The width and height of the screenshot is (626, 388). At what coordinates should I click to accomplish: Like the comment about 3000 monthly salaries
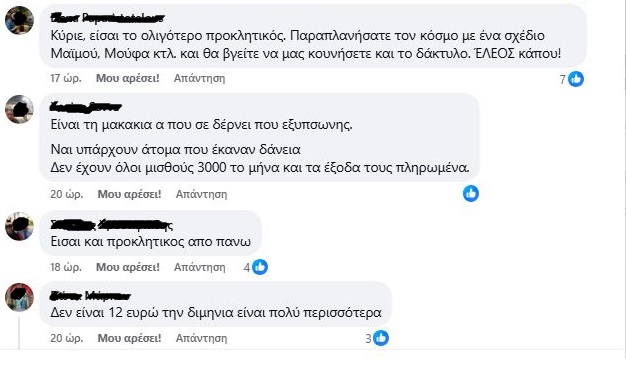[x=129, y=194]
